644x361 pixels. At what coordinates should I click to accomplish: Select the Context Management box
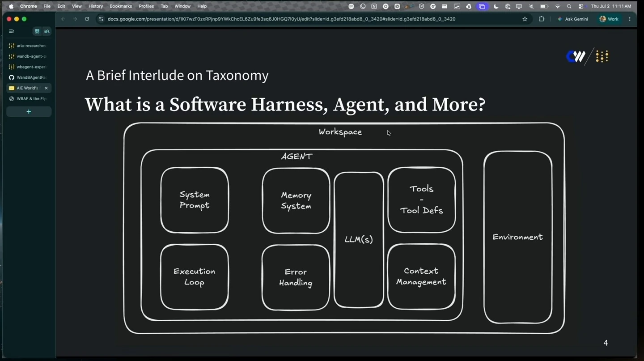tap(421, 276)
